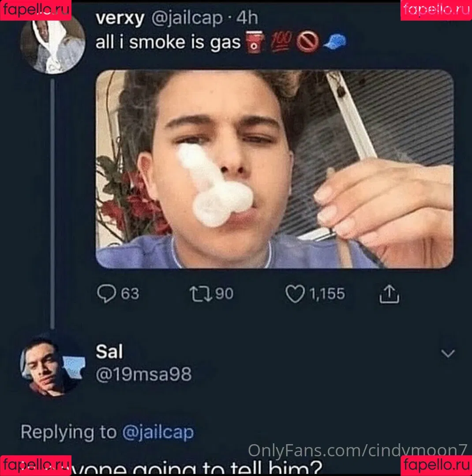Click the reply speech bubble icon

[x=106, y=294]
